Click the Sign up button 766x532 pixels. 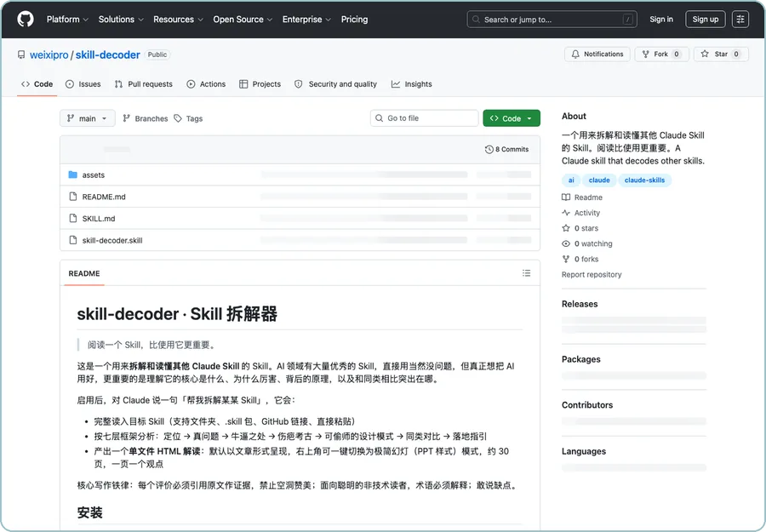705,20
